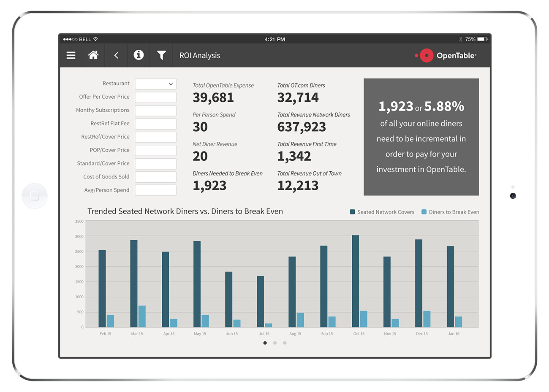Tap the back arrow
549x392 pixels.
pyautogui.click(x=116, y=55)
